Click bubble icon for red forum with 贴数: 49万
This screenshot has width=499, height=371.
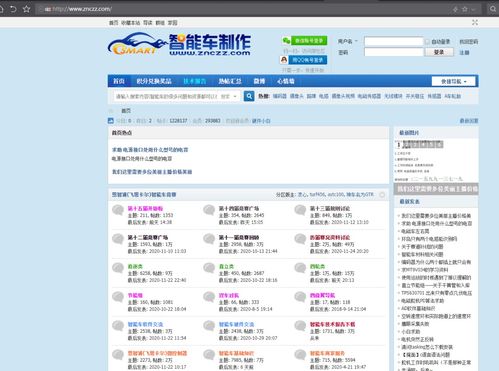[300, 239]
